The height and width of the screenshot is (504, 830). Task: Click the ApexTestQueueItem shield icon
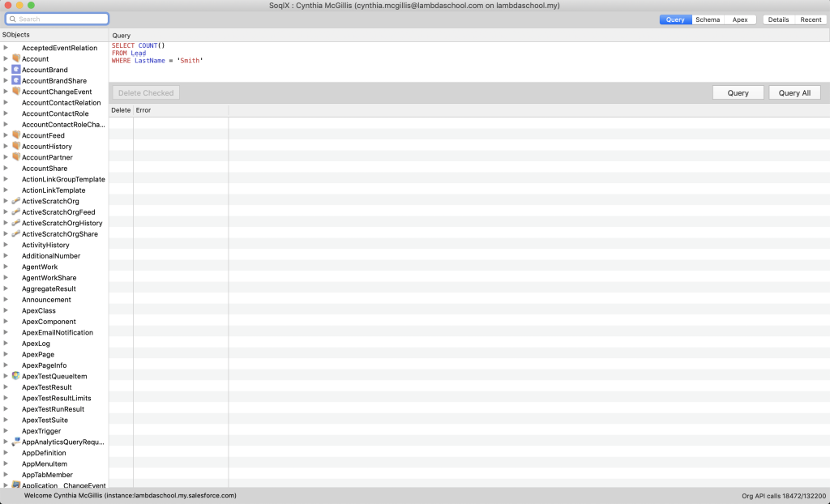(16, 376)
